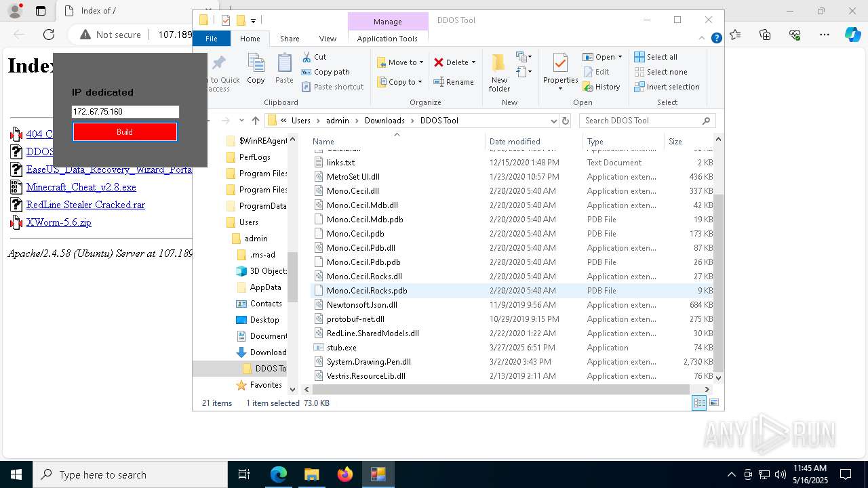868x488 pixels.
Task: Click the IP dedicated input field
Action: coord(125,112)
